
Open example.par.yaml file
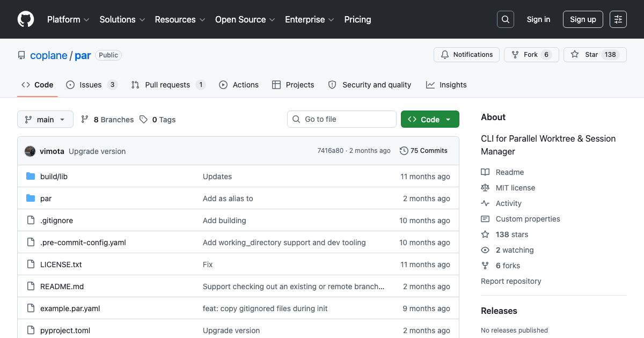(70, 308)
